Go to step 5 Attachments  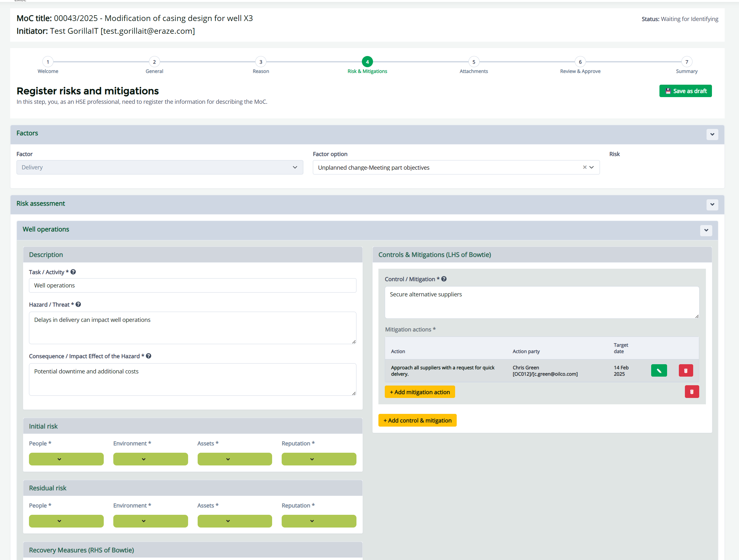[x=473, y=62]
